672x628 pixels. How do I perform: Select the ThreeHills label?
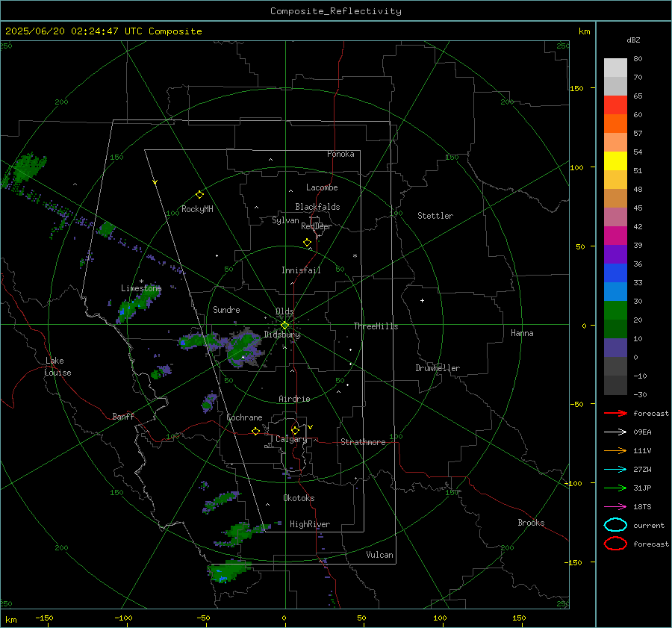pos(376,326)
